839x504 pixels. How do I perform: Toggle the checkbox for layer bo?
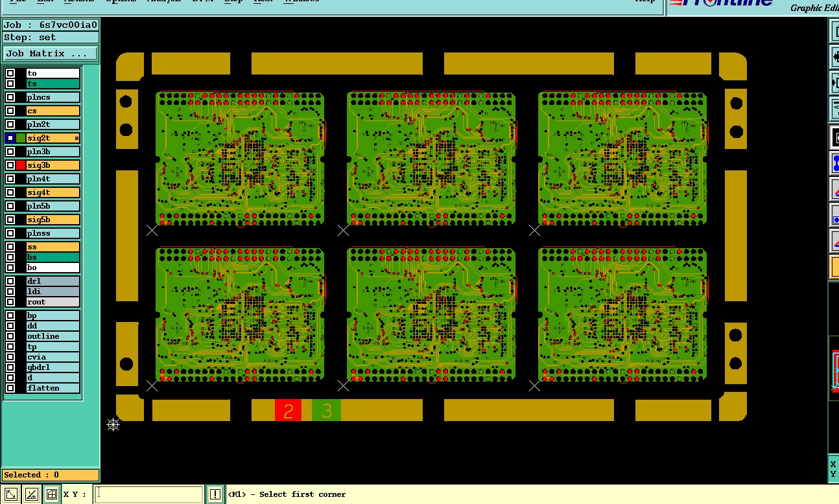click(x=10, y=268)
